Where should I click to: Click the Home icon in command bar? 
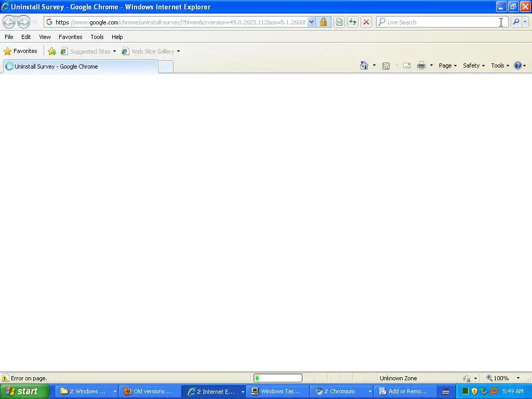coord(364,65)
